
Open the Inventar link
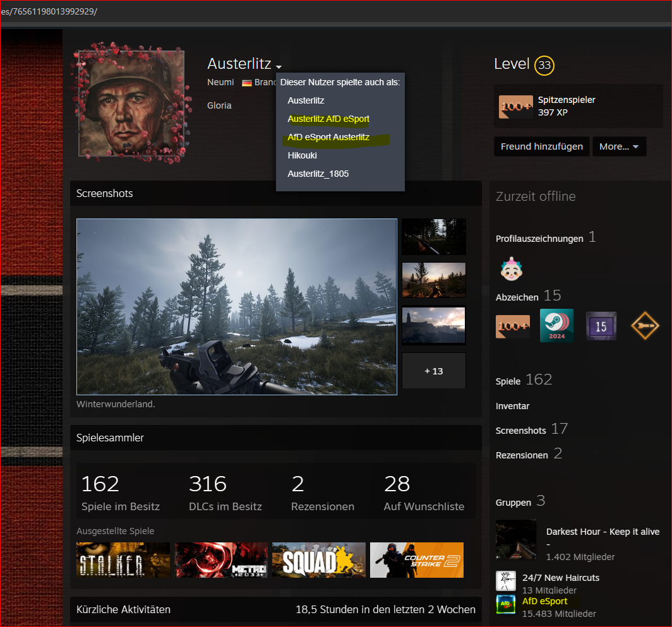pos(512,406)
